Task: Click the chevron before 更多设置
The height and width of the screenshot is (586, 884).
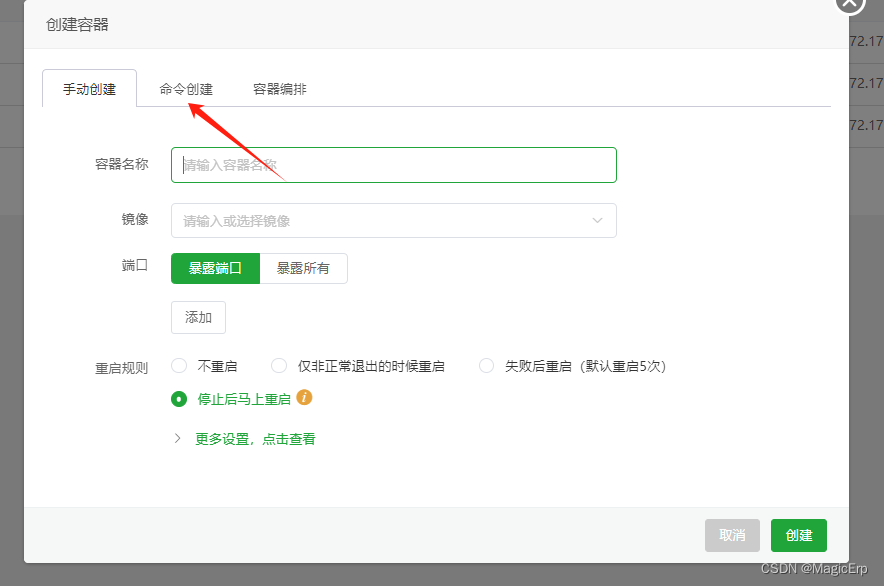Action: click(x=177, y=438)
